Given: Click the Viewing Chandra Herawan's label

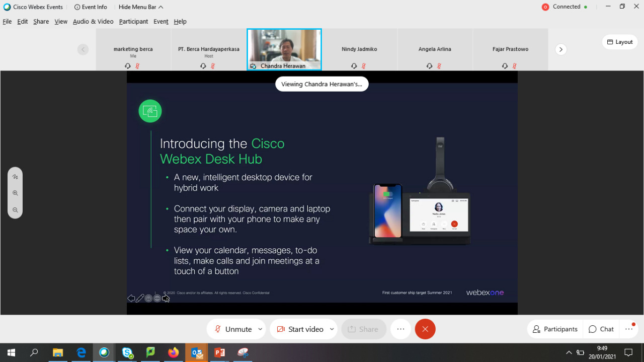Looking at the screenshot, I should click(x=322, y=84).
